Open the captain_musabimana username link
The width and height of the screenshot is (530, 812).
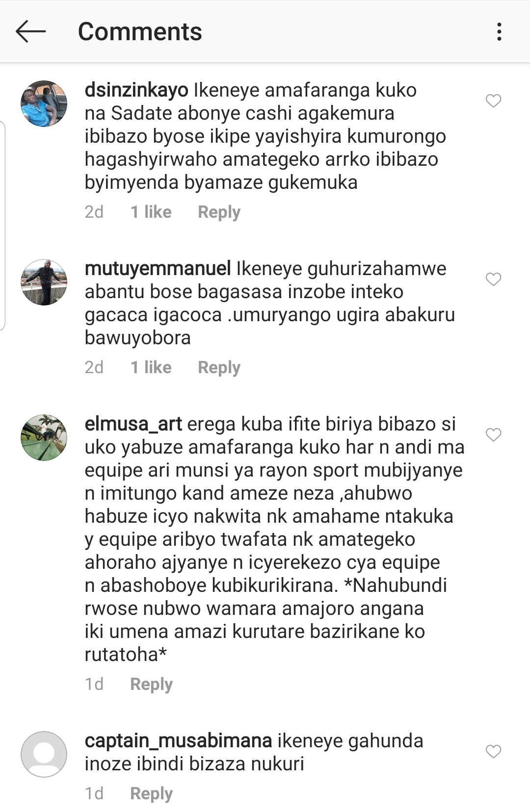point(179,741)
